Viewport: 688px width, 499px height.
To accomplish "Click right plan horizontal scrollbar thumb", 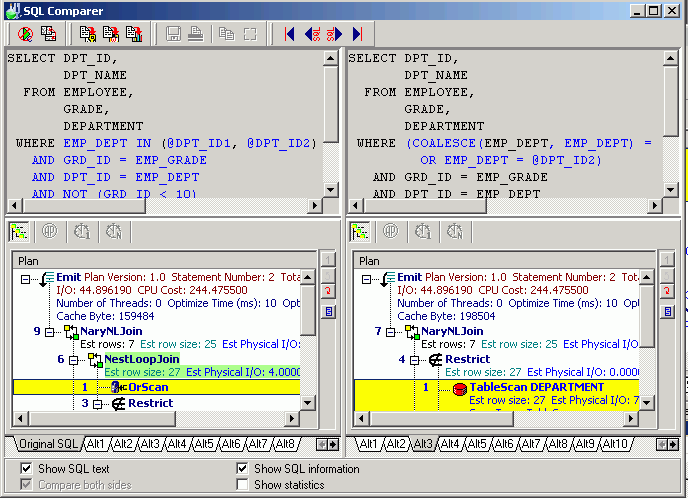I will click(441, 419).
